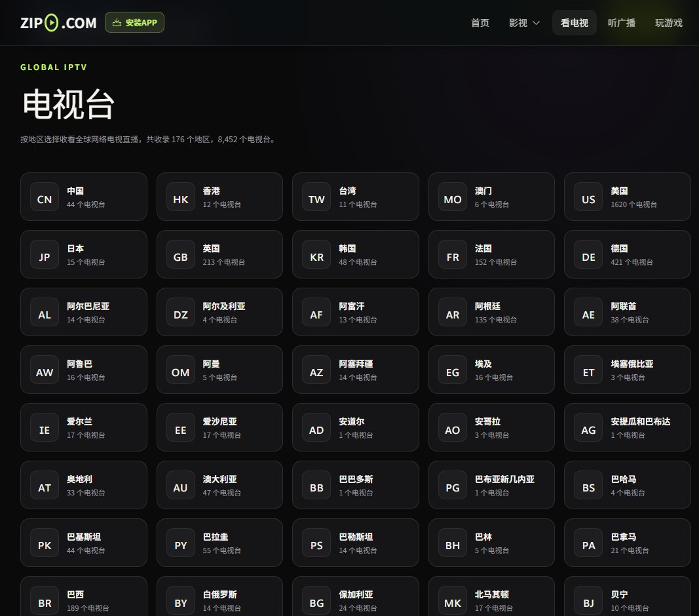The height and width of the screenshot is (616, 699).
Task: Select the 巴哈马 region card
Action: click(627, 485)
